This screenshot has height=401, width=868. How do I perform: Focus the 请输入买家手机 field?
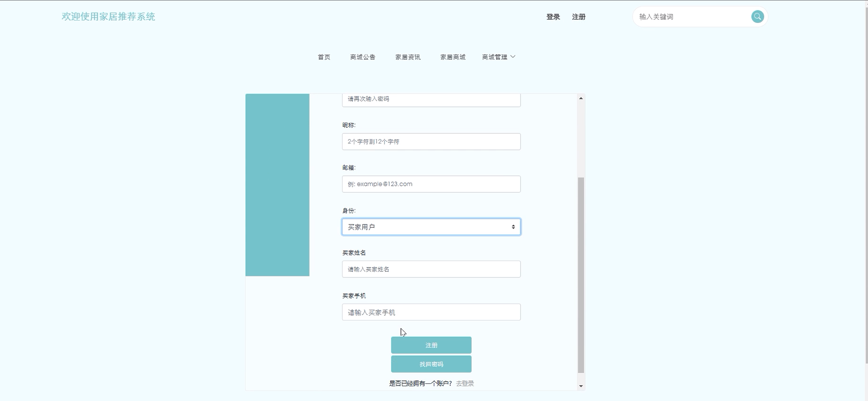click(431, 312)
